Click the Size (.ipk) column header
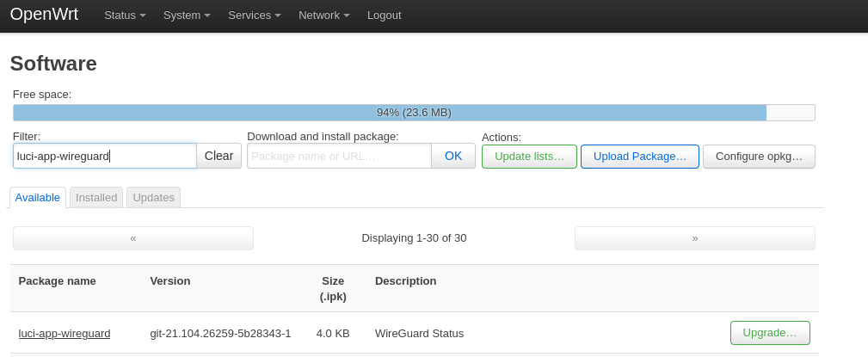The width and height of the screenshot is (868, 357). (x=333, y=289)
